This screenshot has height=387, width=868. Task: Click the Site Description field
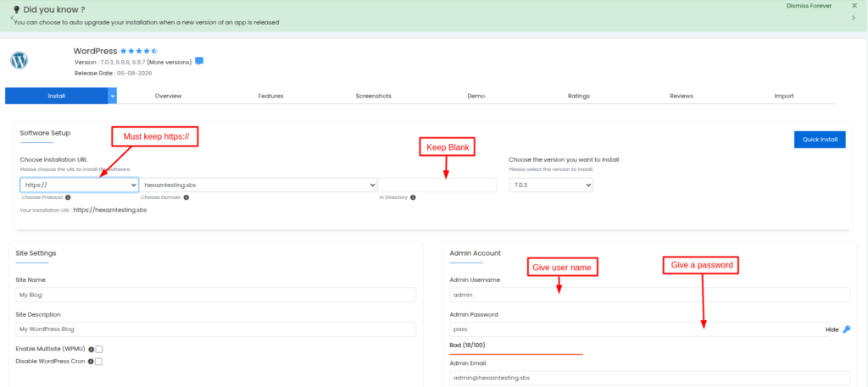(216, 329)
